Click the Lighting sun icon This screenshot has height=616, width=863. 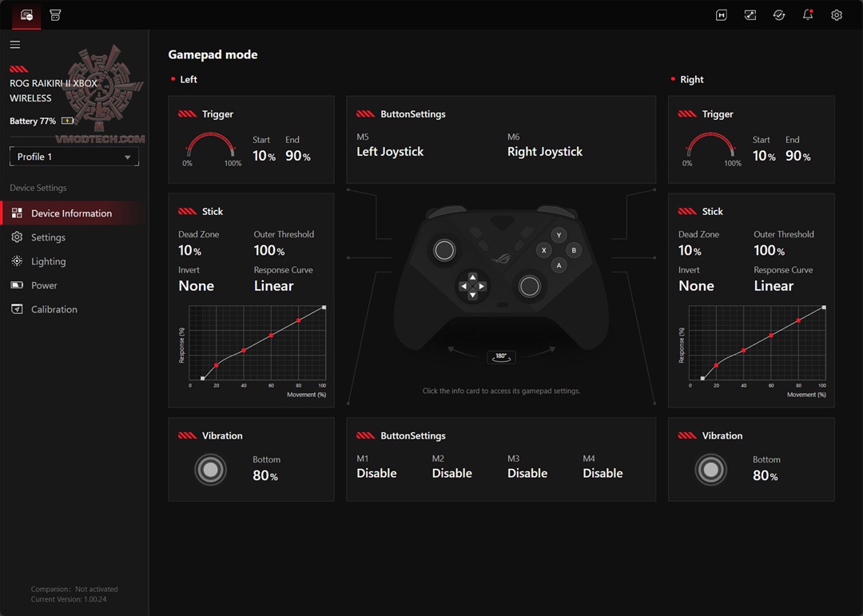(x=17, y=261)
